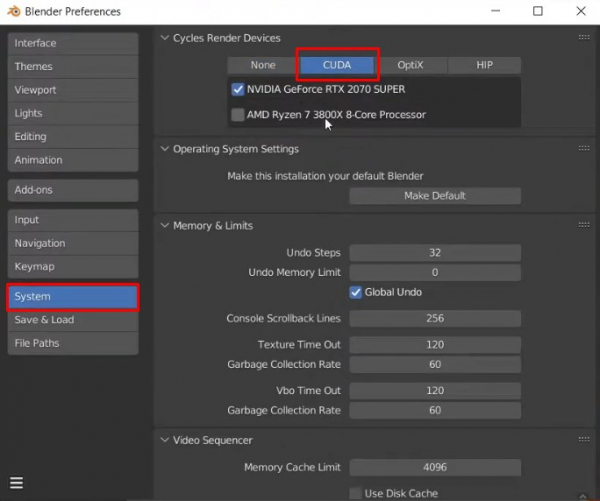Click 'Make this installation your default Blender' text

point(325,176)
